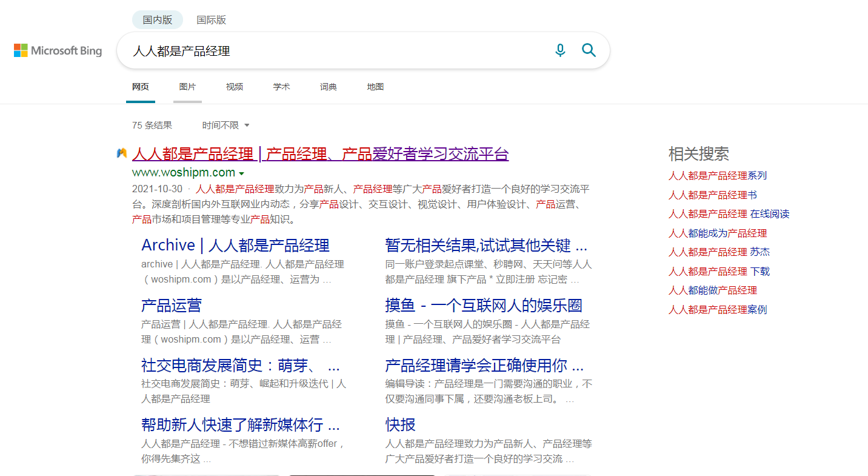Switch to the 视频 search tab
The height and width of the screenshot is (476, 868).
click(234, 87)
